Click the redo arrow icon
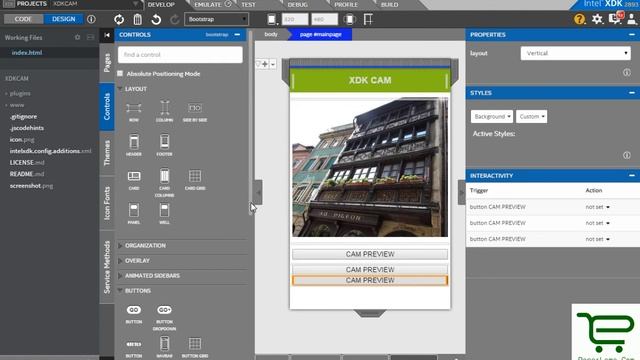 pyautogui.click(x=174, y=19)
